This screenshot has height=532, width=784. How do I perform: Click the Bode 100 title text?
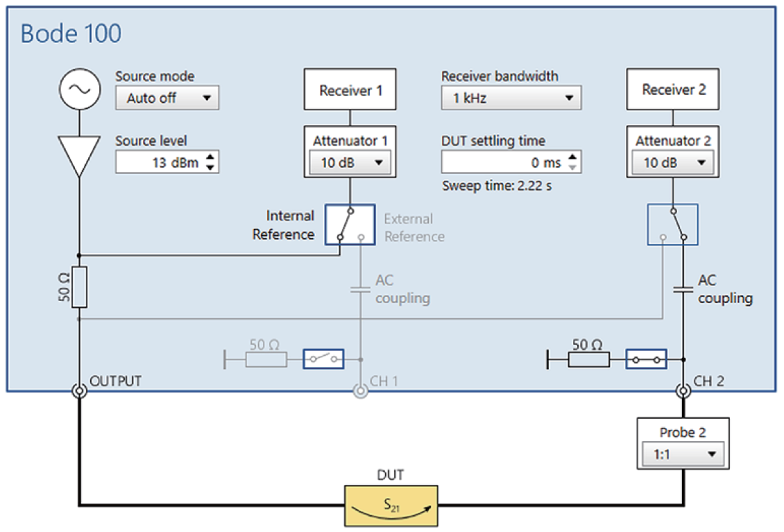point(71,33)
